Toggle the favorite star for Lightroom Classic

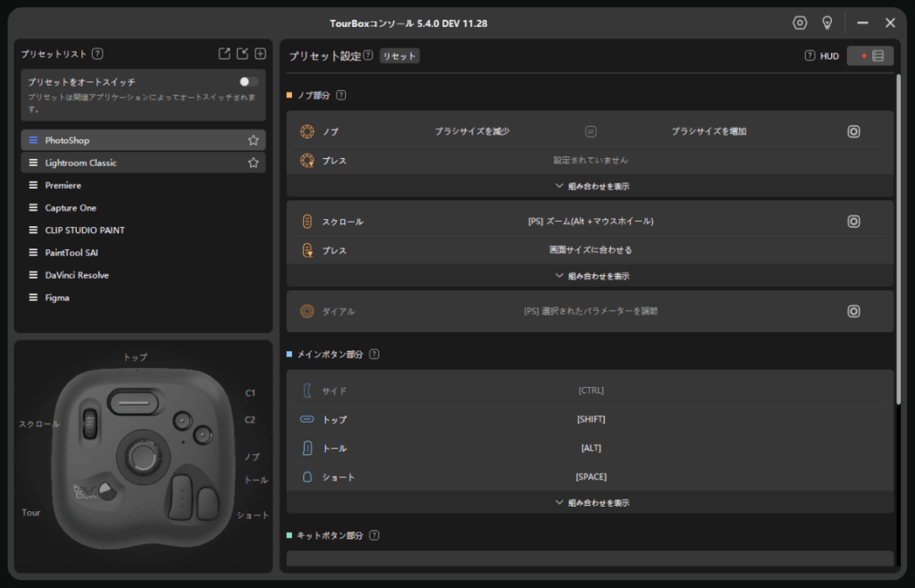click(x=253, y=163)
